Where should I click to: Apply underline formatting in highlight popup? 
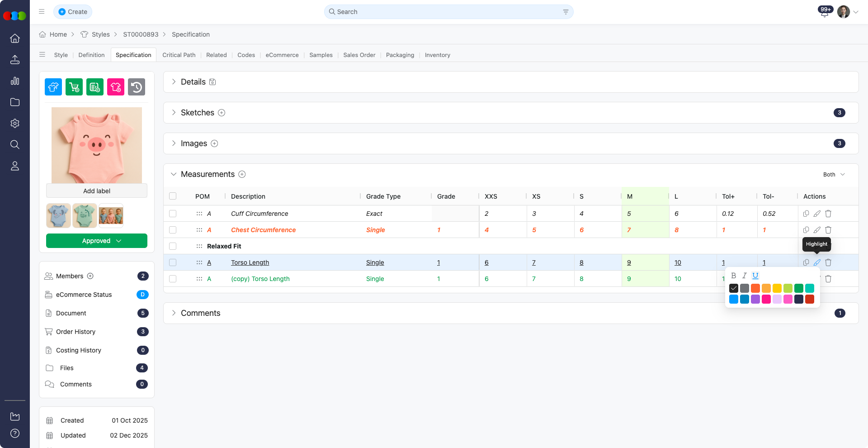[x=755, y=276]
